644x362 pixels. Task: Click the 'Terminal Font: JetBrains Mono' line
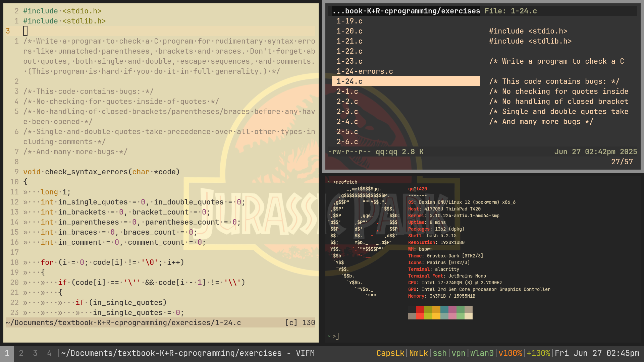point(447,276)
